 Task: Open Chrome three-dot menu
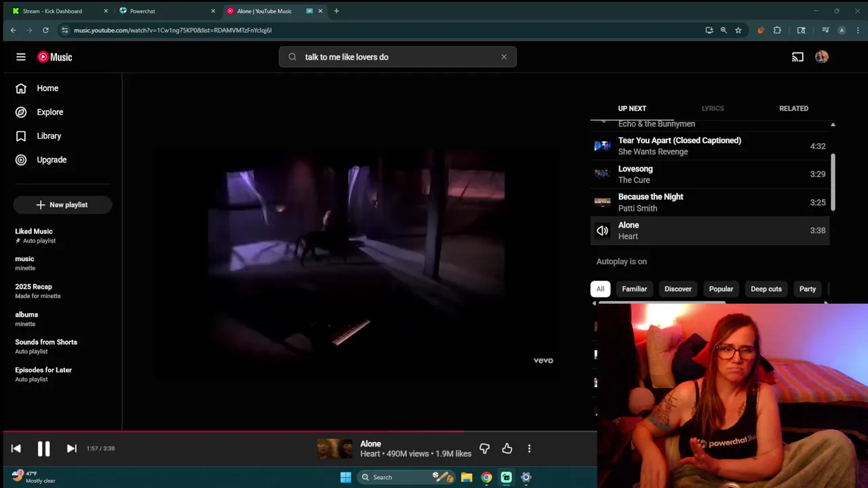click(x=858, y=30)
